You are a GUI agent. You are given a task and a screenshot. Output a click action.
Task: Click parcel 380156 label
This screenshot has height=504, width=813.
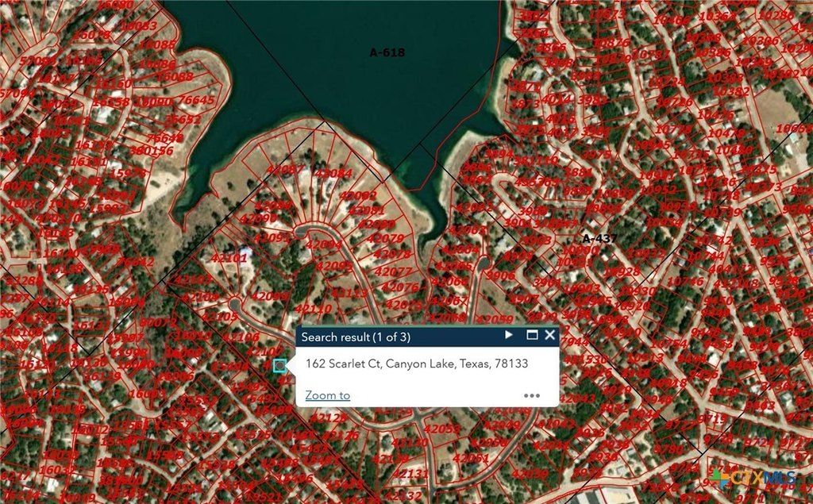pos(151,151)
